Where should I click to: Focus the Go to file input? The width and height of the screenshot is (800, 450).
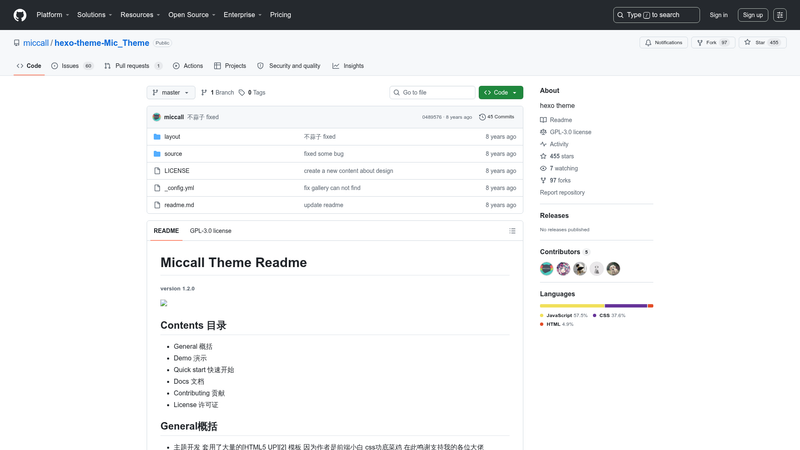(x=432, y=92)
